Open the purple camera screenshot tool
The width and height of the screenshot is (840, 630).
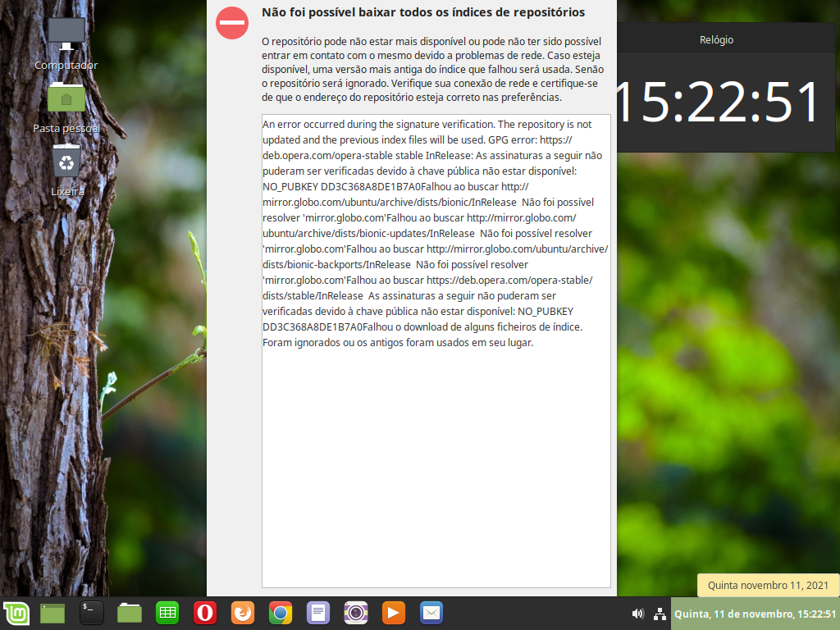coord(355,613)
